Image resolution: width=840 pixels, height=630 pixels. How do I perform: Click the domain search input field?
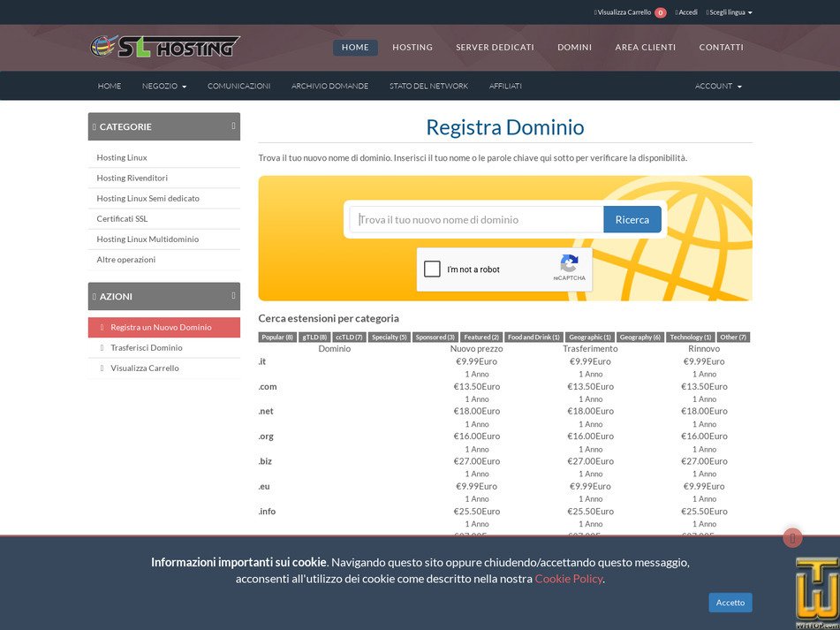click(476, 220)
